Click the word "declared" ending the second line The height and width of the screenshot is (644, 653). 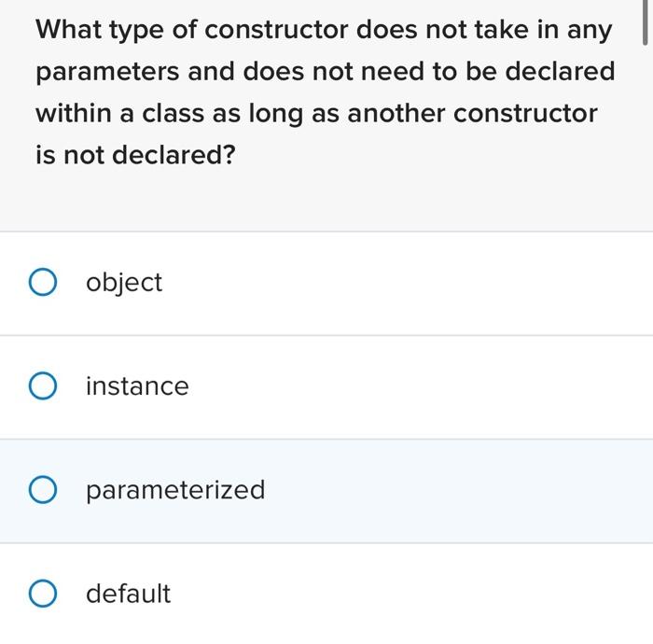pos(560,71)
